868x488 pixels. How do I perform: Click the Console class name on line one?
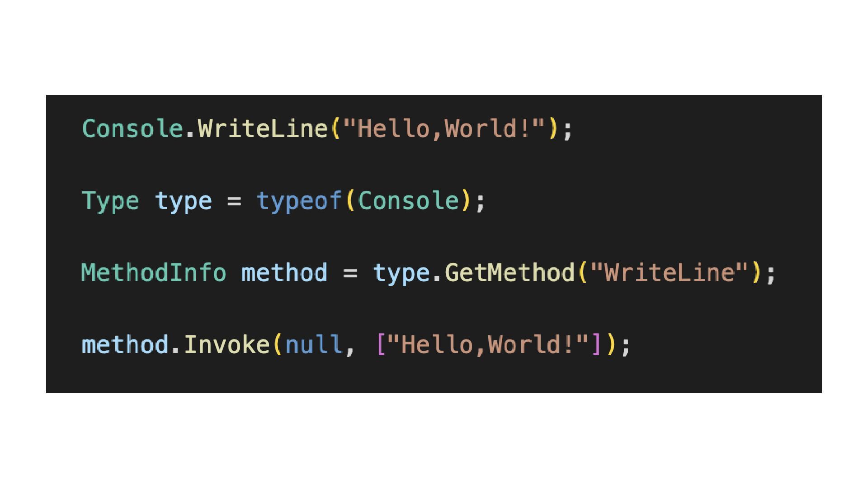(x=132, y=128)
